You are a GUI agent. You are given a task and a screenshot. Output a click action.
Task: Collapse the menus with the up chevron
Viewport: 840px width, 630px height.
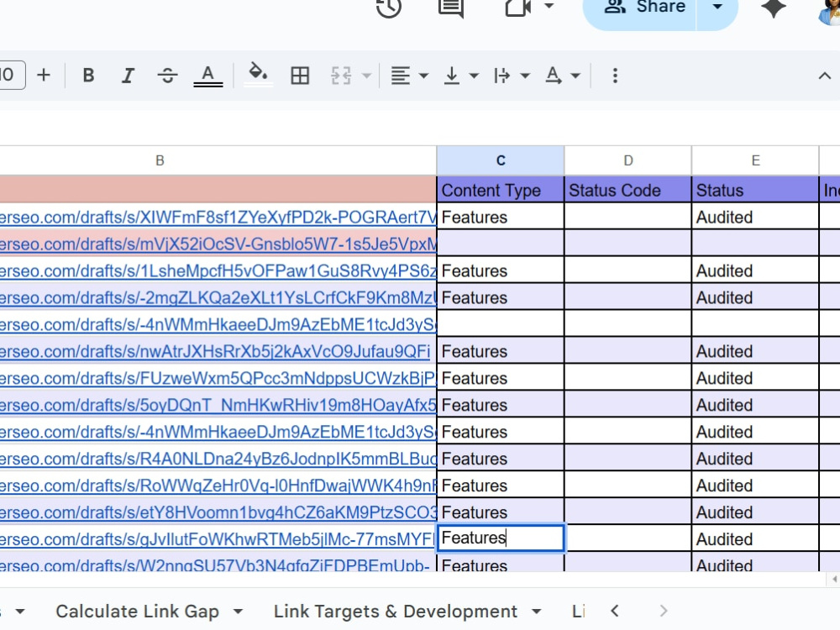(x=825, y=76)
